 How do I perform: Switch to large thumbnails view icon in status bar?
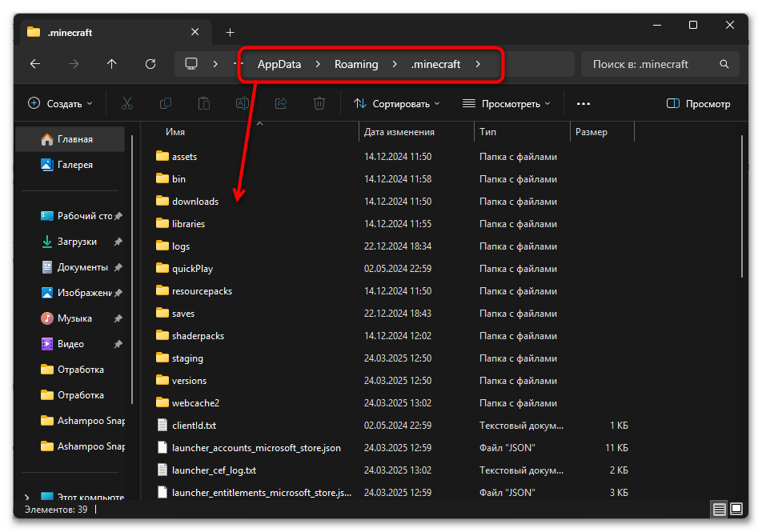pyautogui.click(x=736, y=509)
